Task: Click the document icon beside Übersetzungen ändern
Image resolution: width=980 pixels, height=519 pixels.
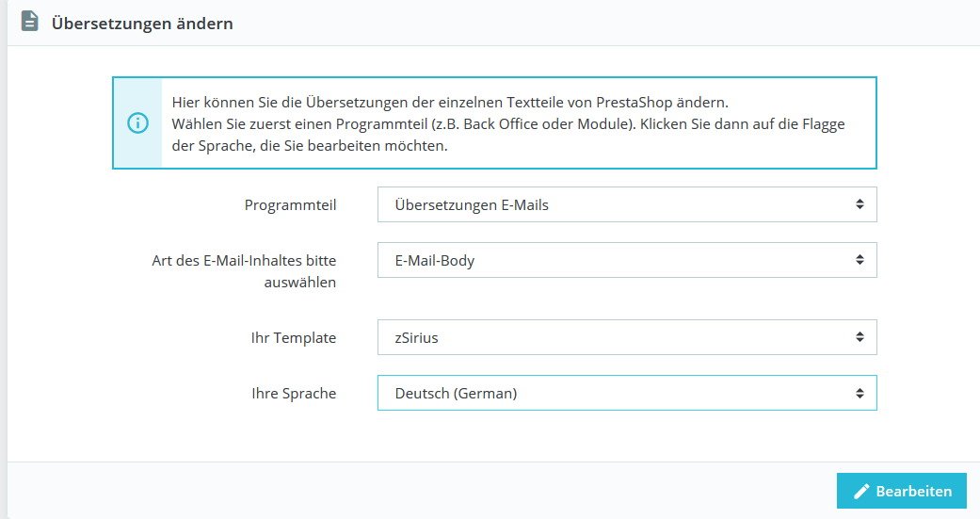Action: 29,22
